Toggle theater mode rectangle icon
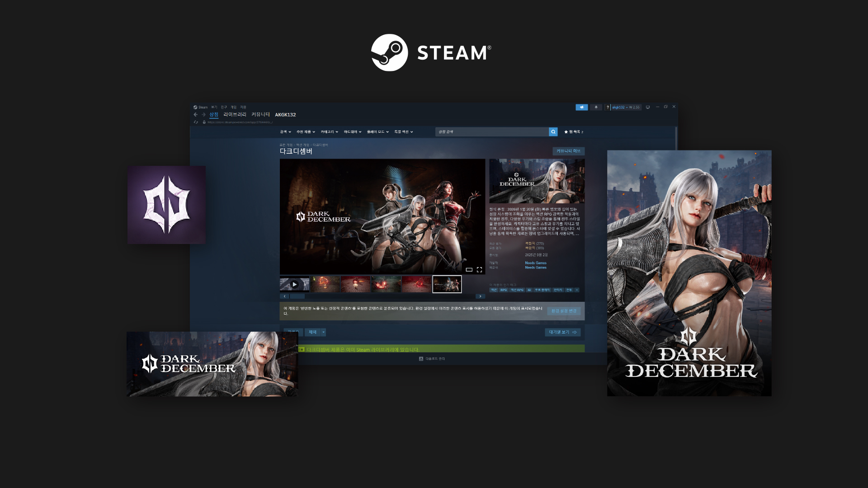Image resolution: width=868 pixels, height=488 pixels. point(469,270)
